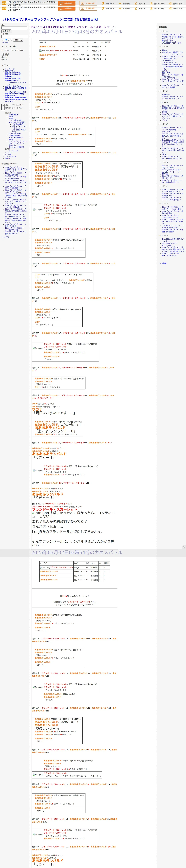Open その他の雑談所 sub-link in the menu
This screenshot has height=868, width=186.
point(18,124)
